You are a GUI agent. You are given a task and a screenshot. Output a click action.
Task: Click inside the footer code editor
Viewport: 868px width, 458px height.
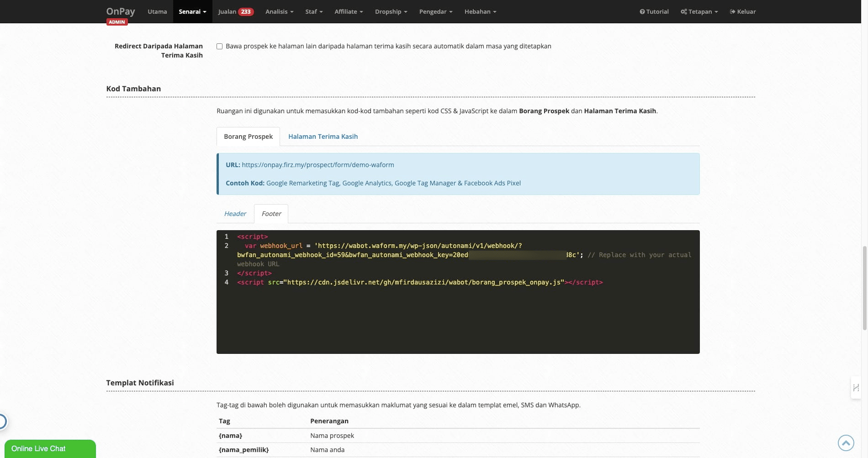[458, 292]
